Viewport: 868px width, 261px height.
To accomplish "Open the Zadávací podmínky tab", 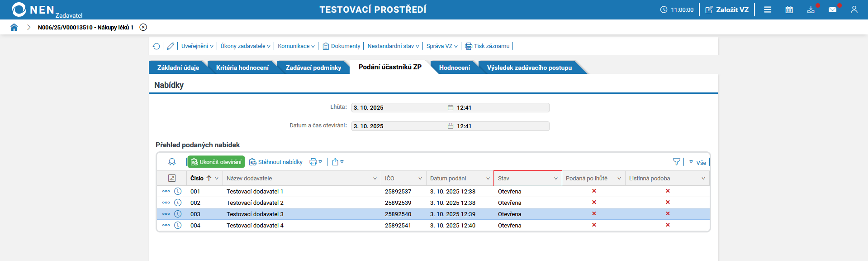I will (x=313, y=68).
